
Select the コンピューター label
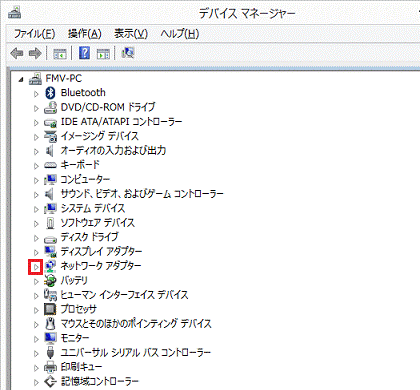(85, 179)
